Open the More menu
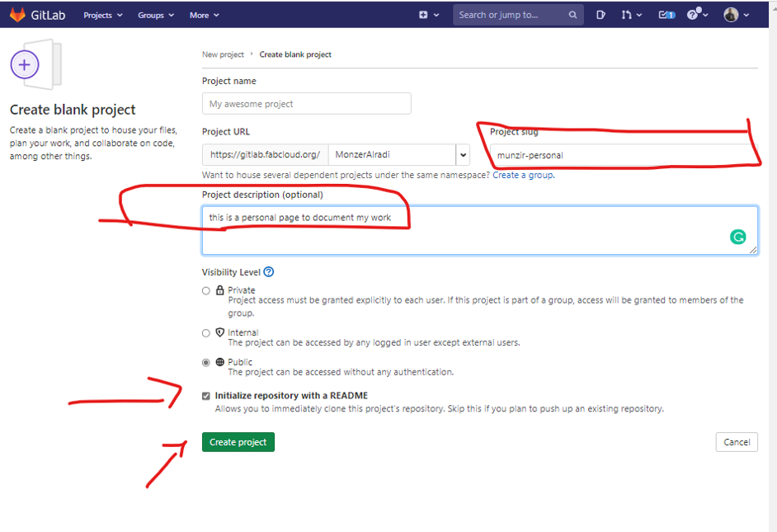 coord(205,16)
